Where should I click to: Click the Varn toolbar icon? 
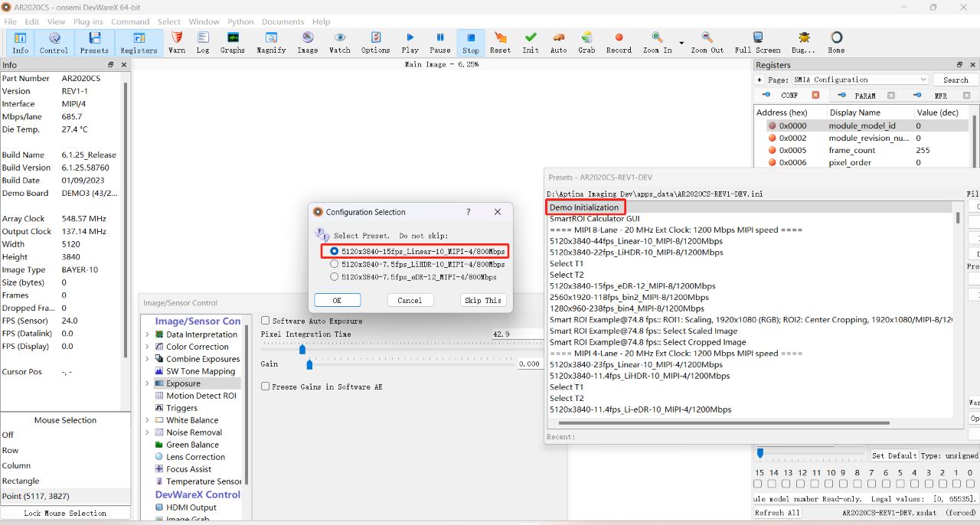[177, 42]
